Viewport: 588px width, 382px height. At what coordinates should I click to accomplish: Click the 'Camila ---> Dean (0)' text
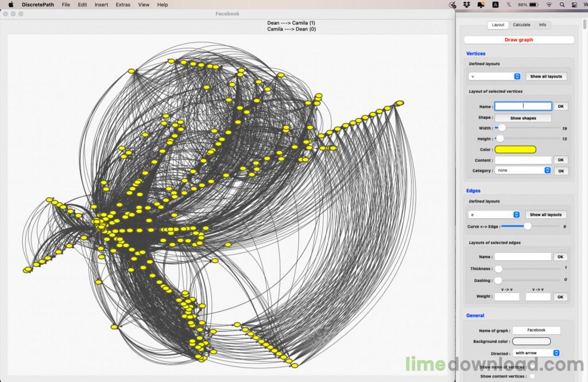point(291,29)
